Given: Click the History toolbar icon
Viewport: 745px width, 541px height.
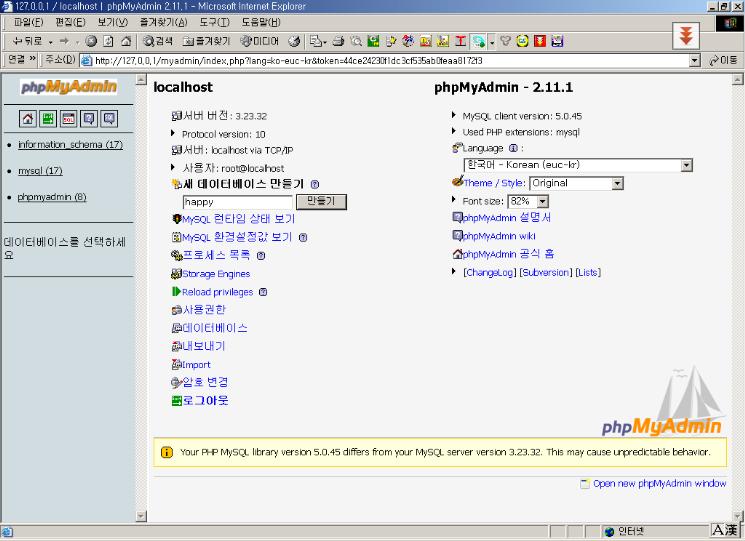Looking at the screenshot, I should [x=295, y=41].
